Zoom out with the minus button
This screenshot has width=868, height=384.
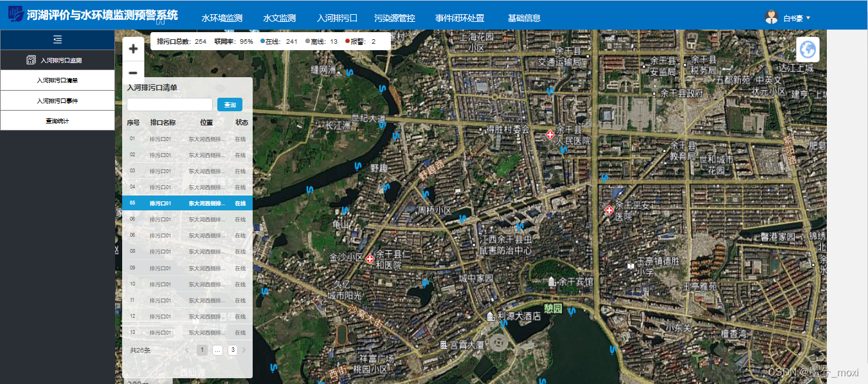[134, 72]
